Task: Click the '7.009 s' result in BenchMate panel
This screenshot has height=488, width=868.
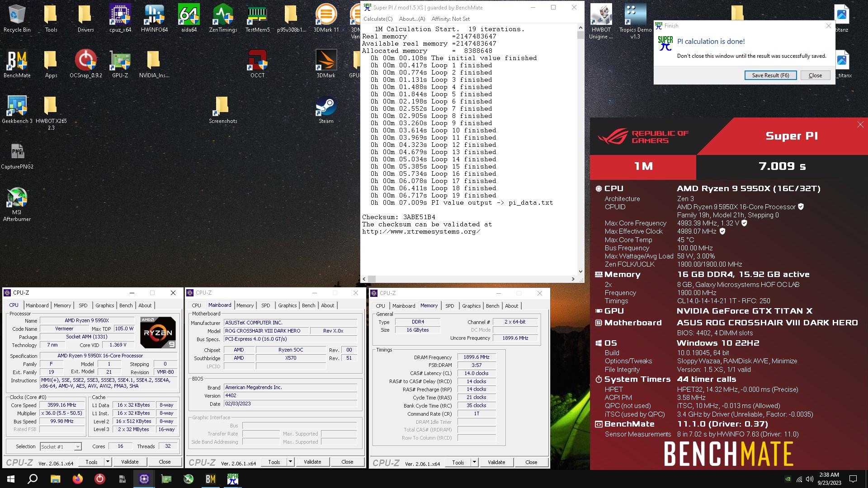Action: [782, 166]
